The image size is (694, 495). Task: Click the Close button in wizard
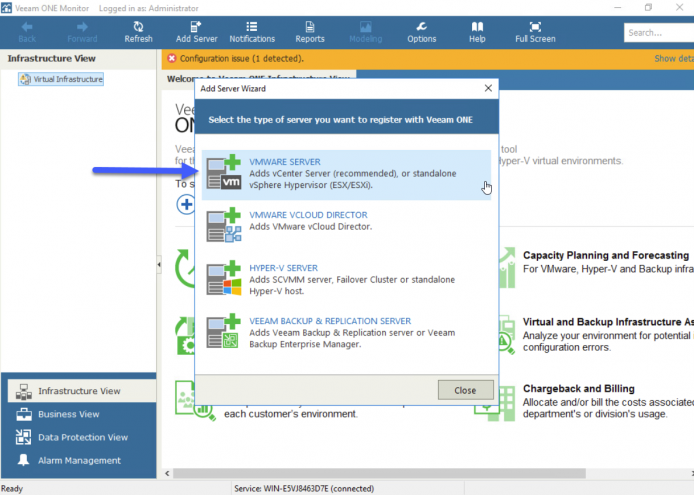click(x=465, y=390)
